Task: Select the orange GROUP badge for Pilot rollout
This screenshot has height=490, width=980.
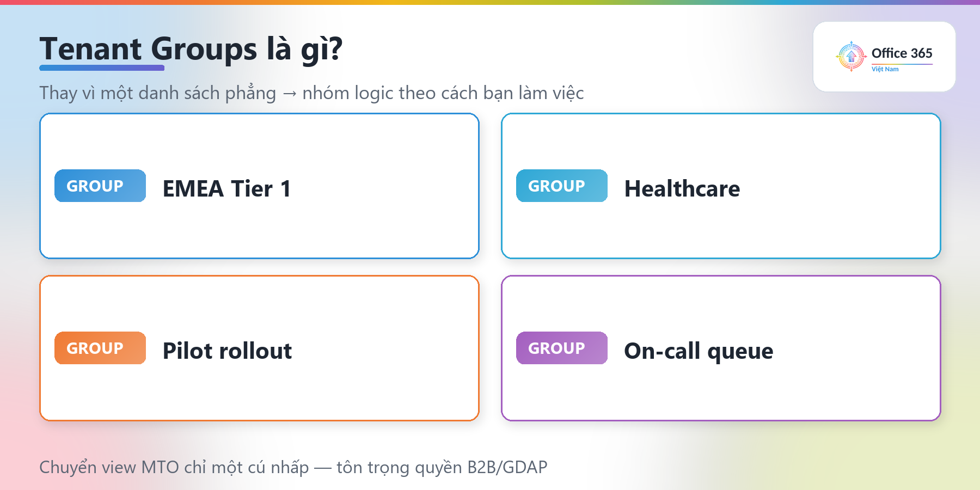Action: (100, 348)
